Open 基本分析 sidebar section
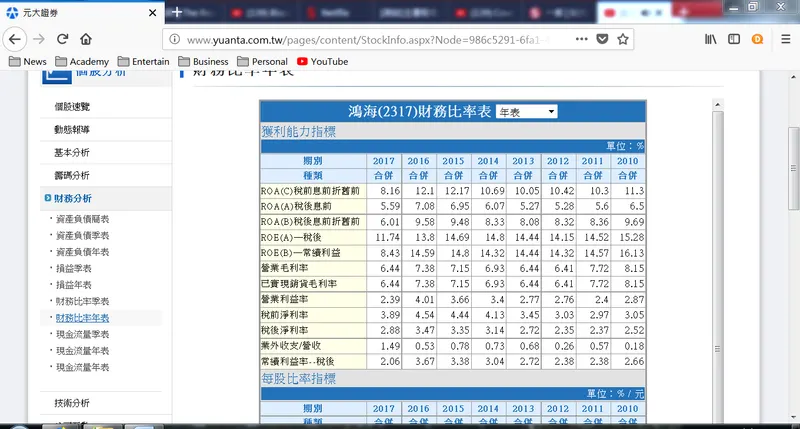Viewport: 800px width, 429px height. [72, 153]
